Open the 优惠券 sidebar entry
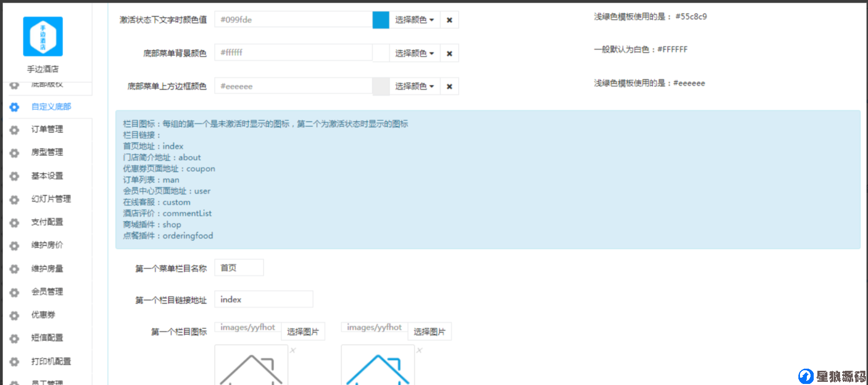Screen dimensions: 868x385 point(43,314)
